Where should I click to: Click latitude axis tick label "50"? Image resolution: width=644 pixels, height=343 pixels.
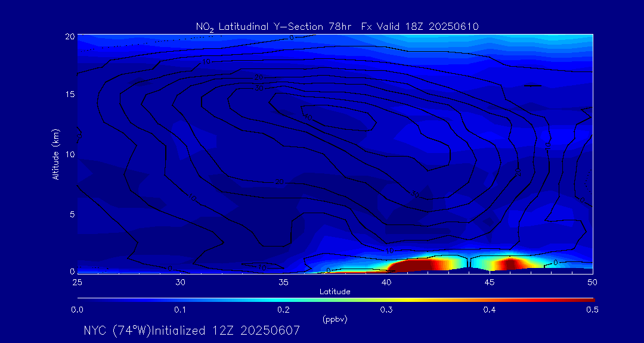[592, 282]
